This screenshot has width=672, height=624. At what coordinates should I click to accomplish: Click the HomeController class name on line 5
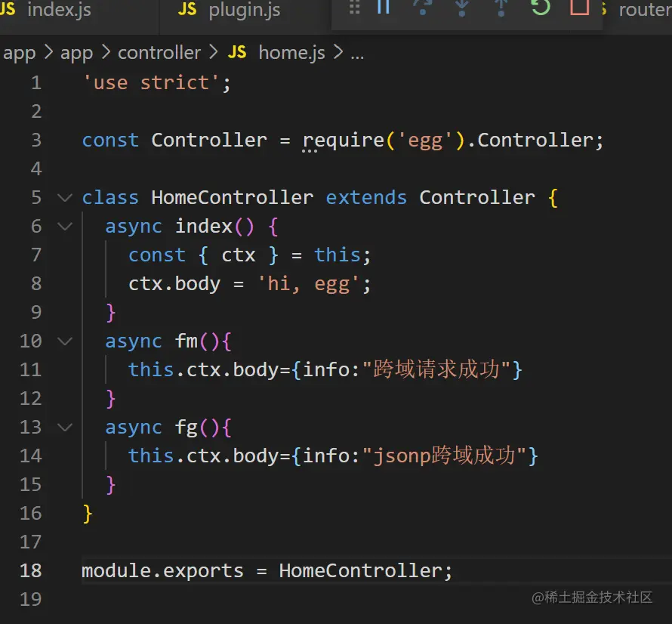(233, 198)
